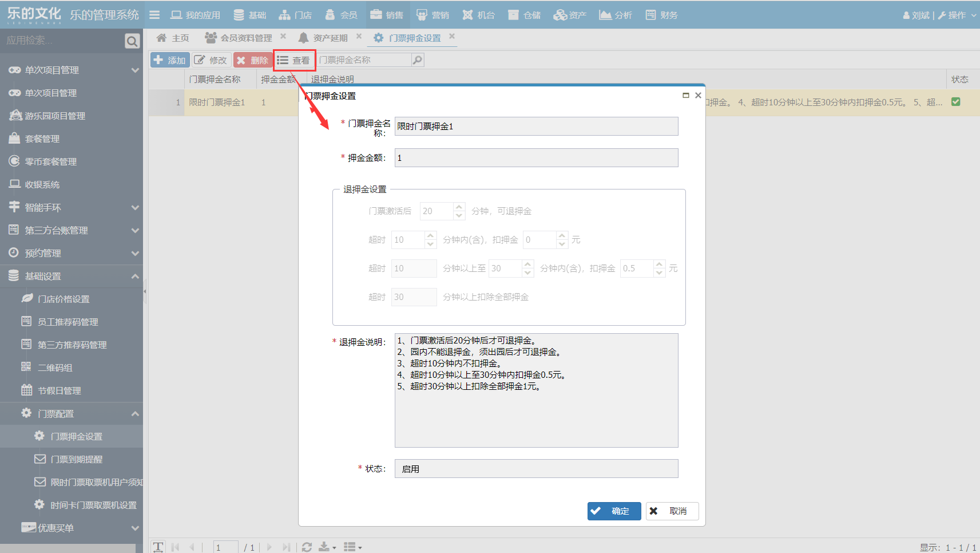Click spinner arrows of first 超时 10 field

pyautogui.click(x=431, y=240)
